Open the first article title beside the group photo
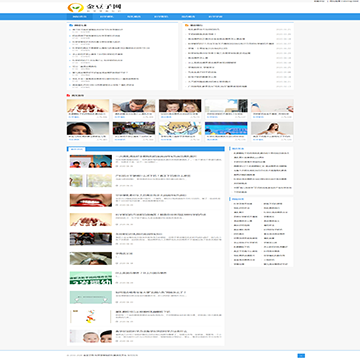This screenshot has width=360, height=360. pyautogui.click(x=156, y=156)
